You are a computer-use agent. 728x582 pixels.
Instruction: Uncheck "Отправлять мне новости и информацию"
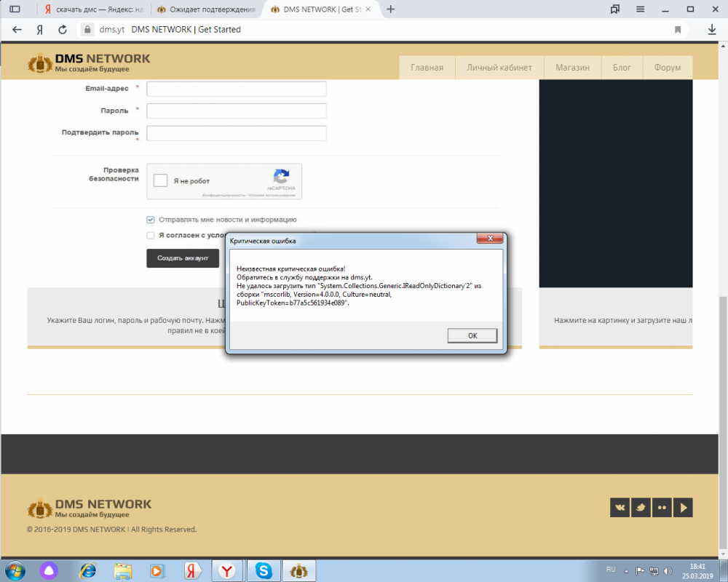(151, 219)
